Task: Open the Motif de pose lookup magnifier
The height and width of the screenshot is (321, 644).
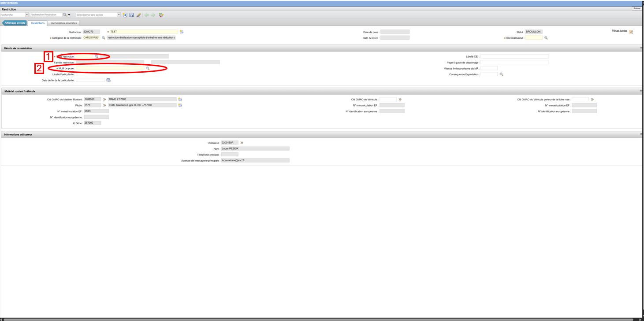Action: click(x=148, y=68)
